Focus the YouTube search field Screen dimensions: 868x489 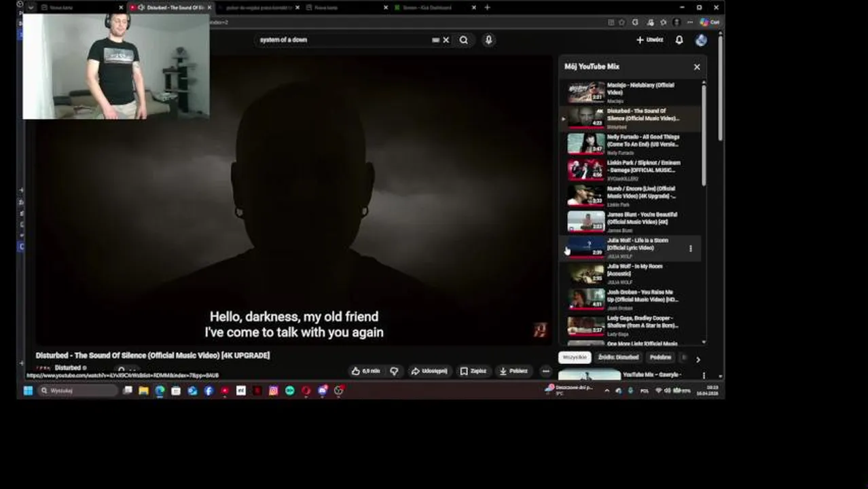343,40
